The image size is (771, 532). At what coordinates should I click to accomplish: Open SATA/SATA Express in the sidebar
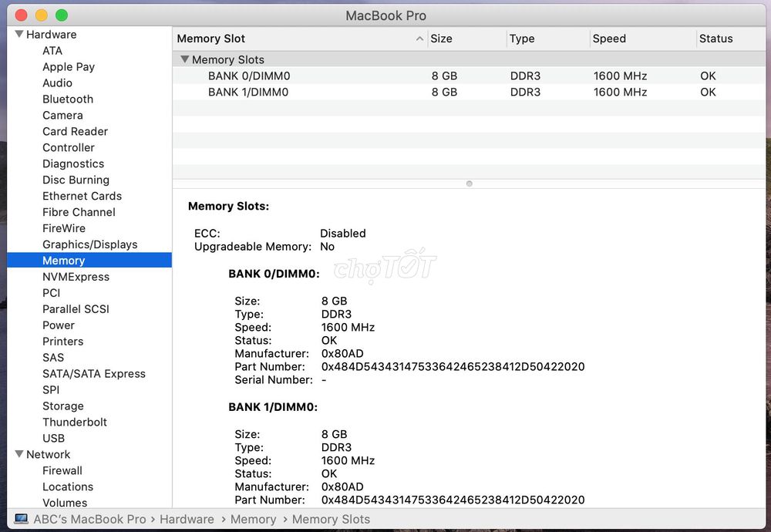94,374
